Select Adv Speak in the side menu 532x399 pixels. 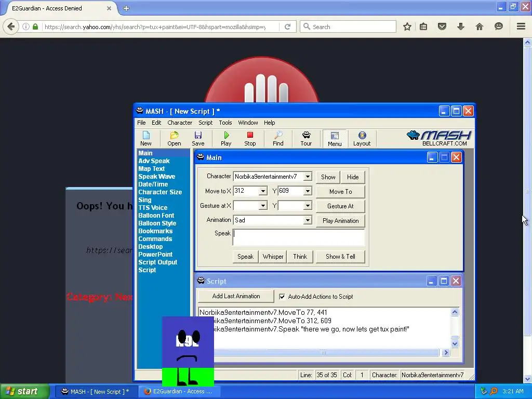coord(154,161)
